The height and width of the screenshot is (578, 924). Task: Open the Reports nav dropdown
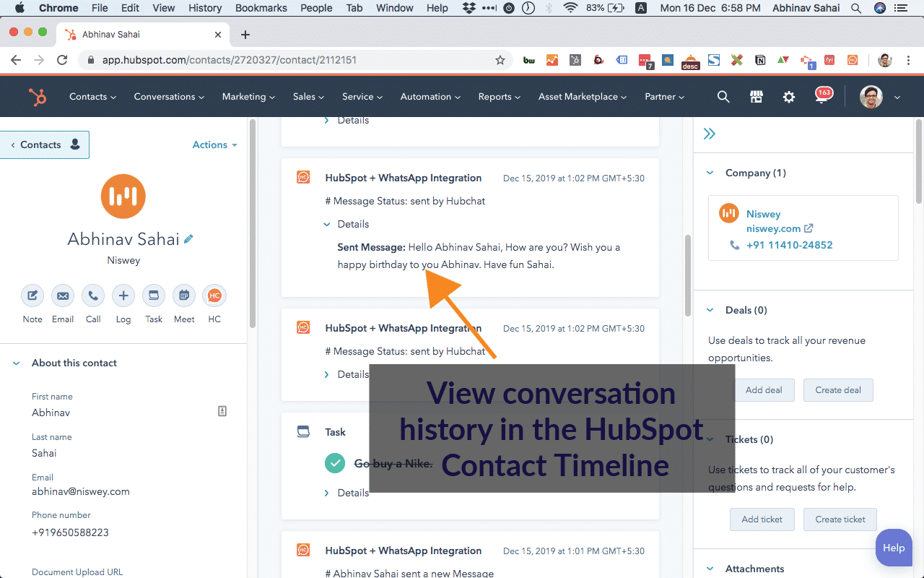500,97
